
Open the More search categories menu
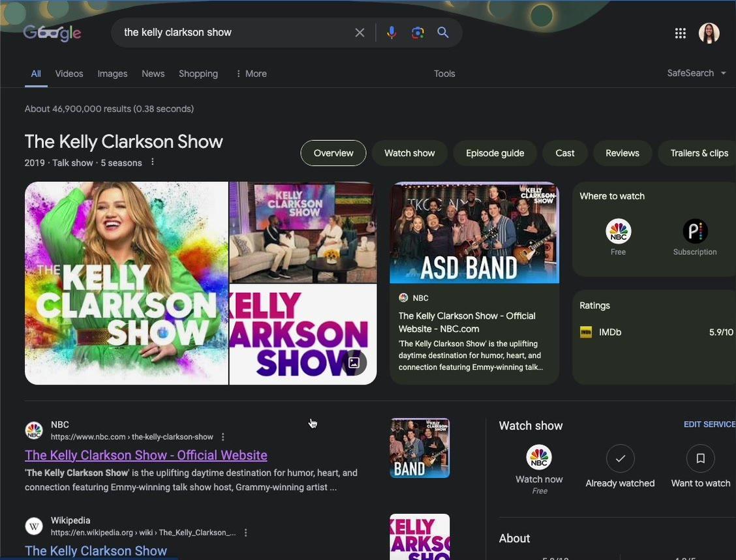252,74
